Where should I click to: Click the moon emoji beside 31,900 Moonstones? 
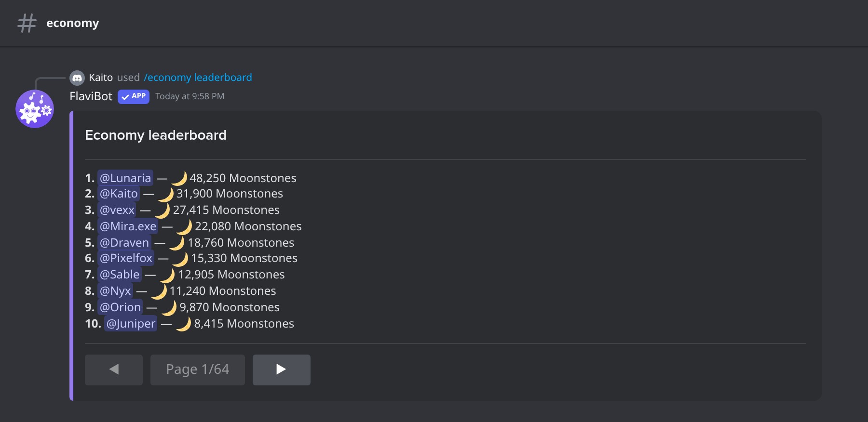(x=166, y=194)
